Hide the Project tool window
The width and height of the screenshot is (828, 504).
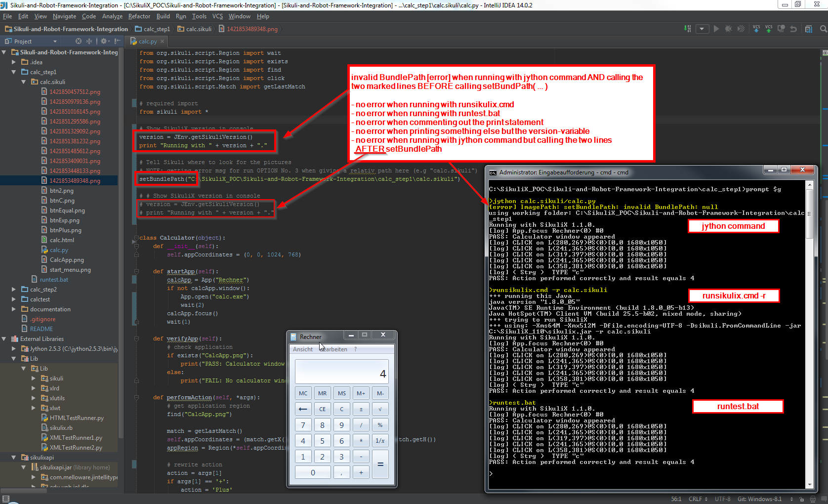pyautogui.click(x=117, y=41)
